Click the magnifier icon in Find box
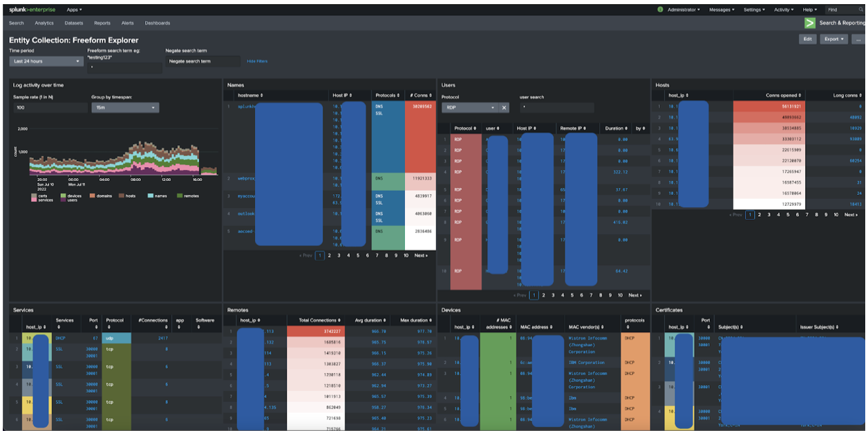 point(860,10)
